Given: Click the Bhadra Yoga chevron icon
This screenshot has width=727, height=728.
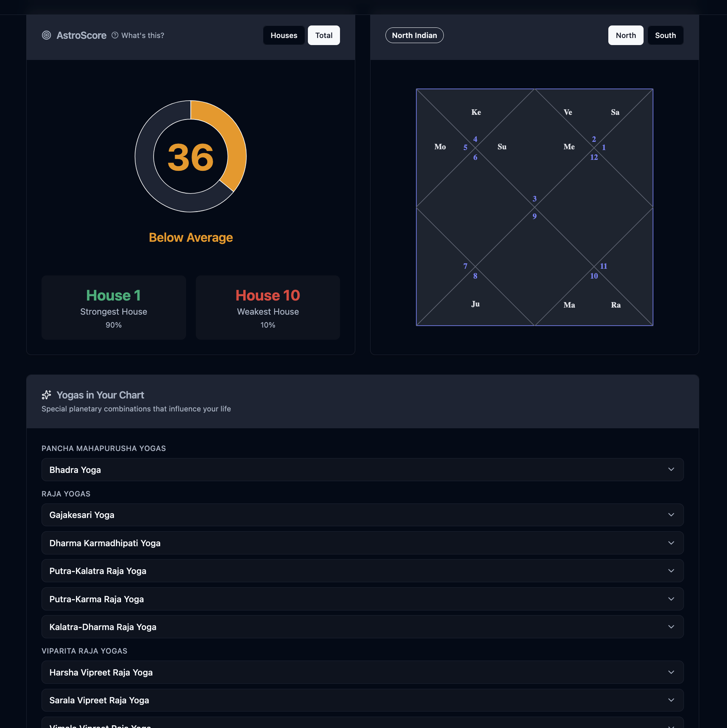Looking at the screenshot, I should [671, 469].
